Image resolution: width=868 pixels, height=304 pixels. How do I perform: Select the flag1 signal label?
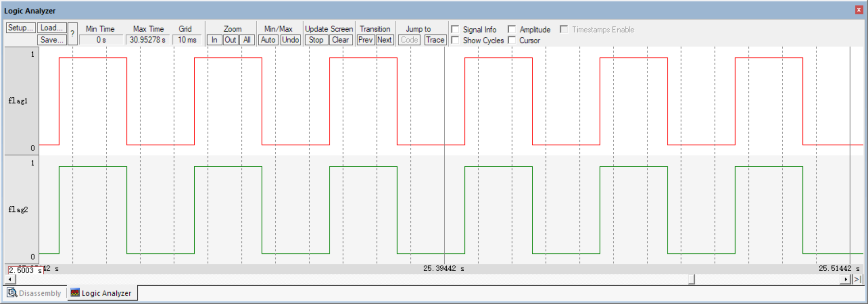click(18, 101)
